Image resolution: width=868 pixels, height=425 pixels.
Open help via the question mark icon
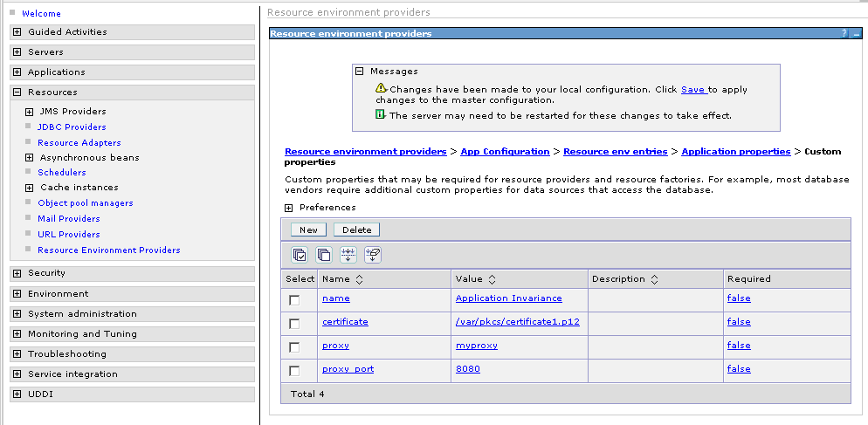coord(844,33)
